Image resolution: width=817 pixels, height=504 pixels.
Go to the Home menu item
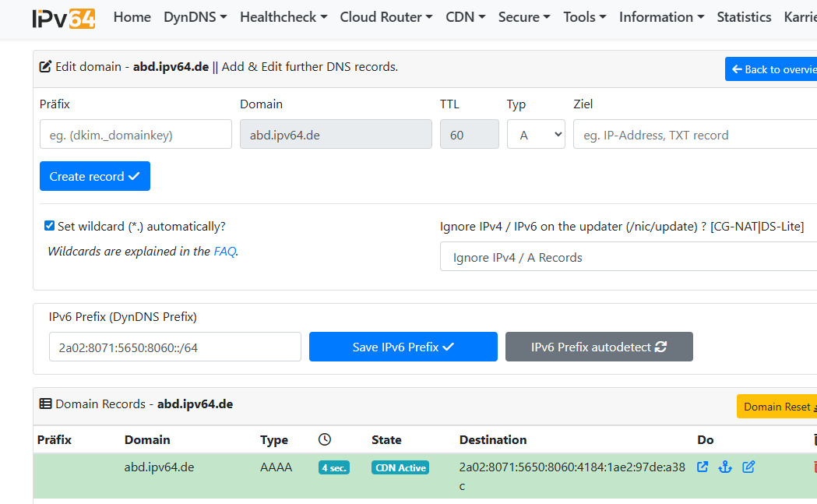coord(132,17)
